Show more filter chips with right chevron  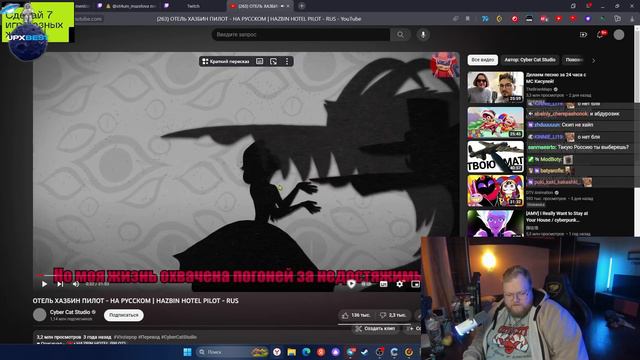click(x=593, y=60)
